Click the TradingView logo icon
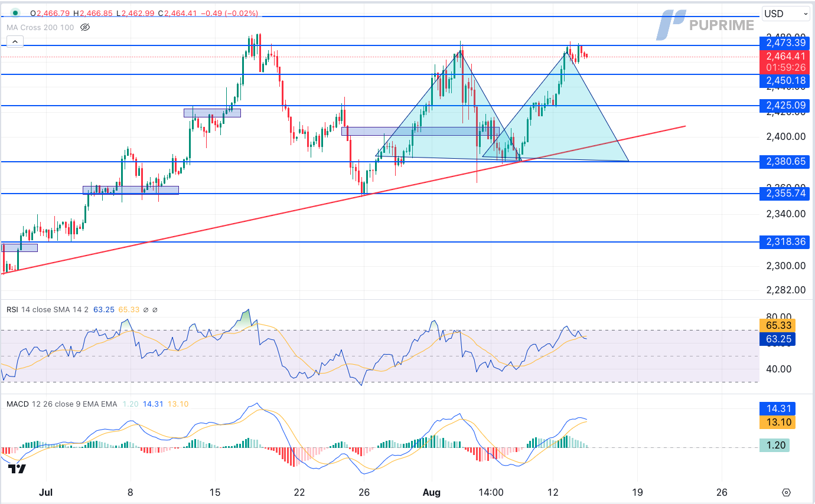 [x=17, y=469]
